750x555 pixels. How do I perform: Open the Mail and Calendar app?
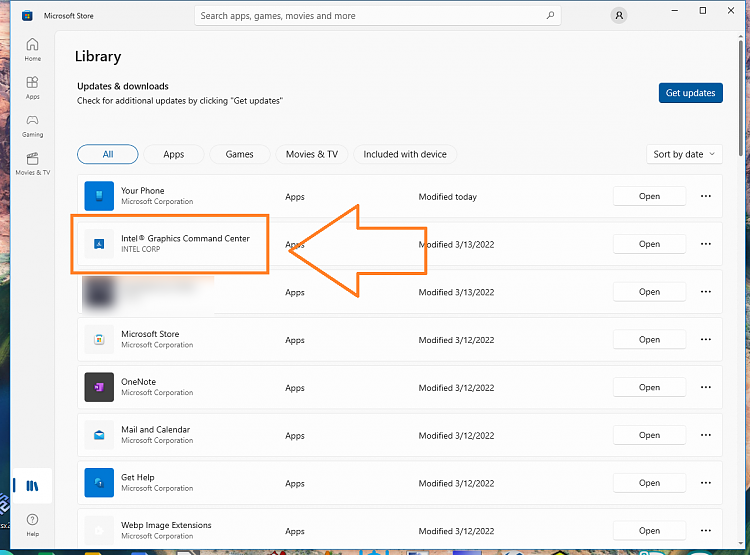(x=649, y=435)
